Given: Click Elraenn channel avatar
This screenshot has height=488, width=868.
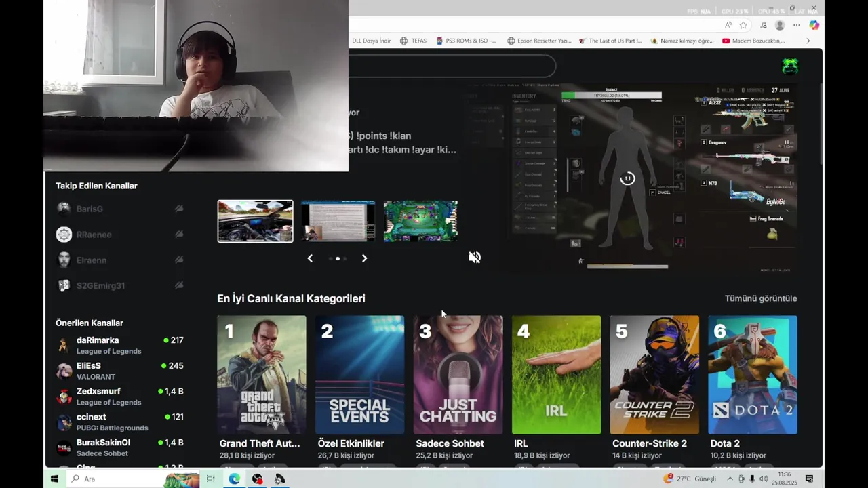Looking at the screenshot, I should 64,260.
